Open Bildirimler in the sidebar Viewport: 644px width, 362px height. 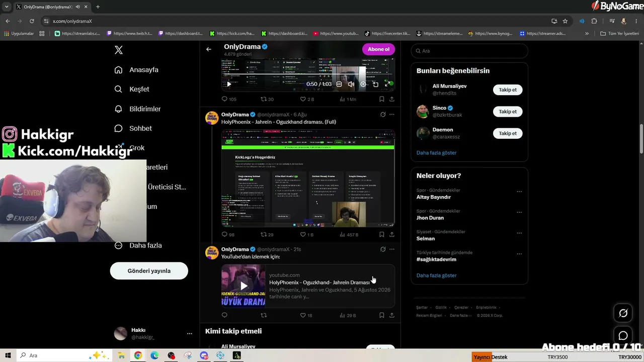click(x=137, y=109)
